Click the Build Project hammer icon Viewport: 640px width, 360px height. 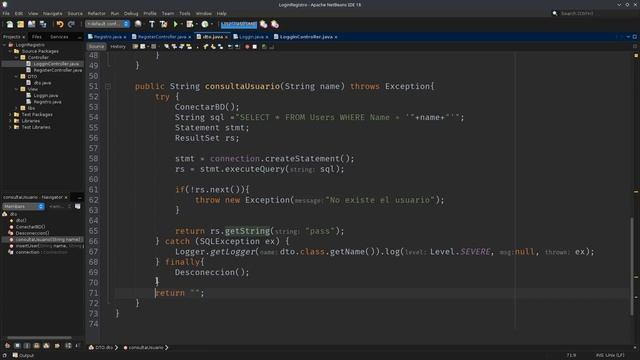click(152, 24)
